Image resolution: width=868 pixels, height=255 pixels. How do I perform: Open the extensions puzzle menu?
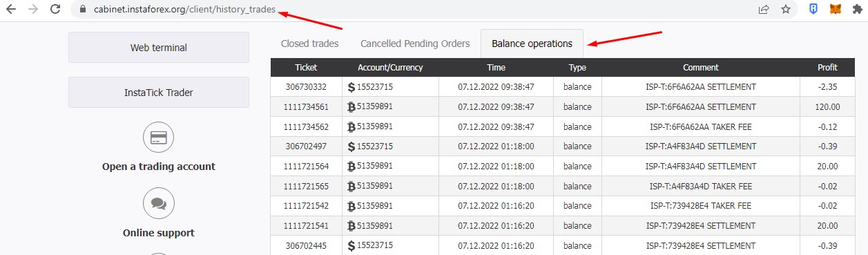(857, 10)
